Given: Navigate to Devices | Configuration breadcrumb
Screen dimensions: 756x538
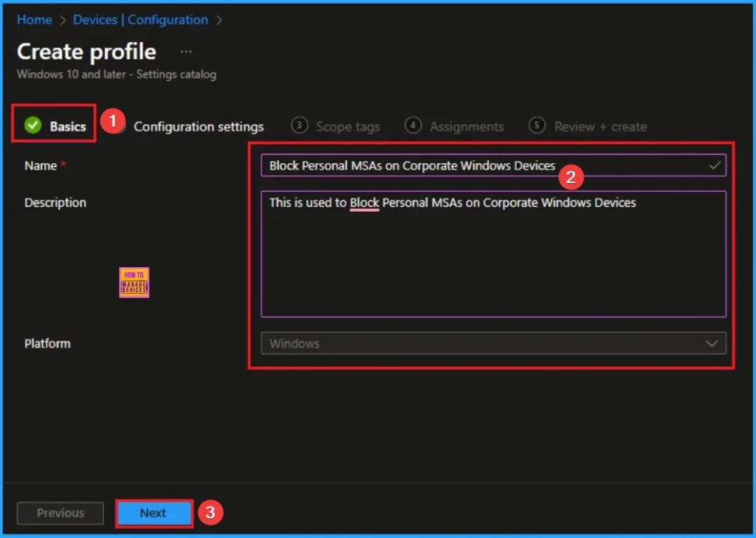Looking at the screenshot, I should click(x=140, y=20).
